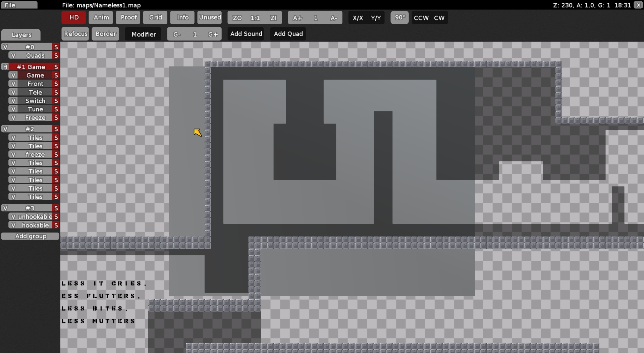This screenshot has width=644, height=353.
Task: Rotate clockwise with CW
Action: coord(439,18)
